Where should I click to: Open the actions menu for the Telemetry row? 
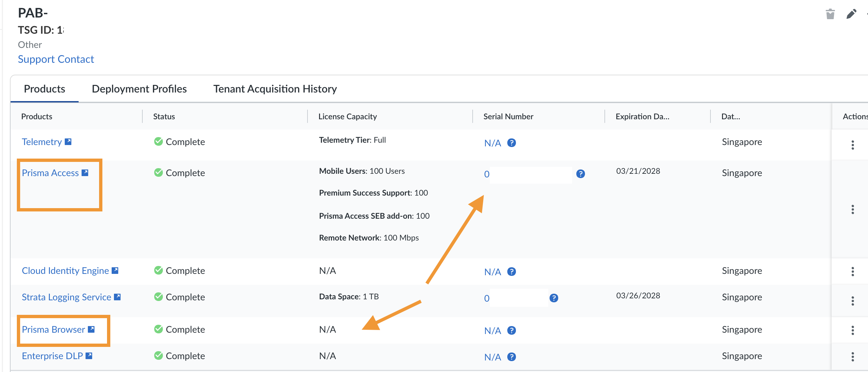pos(852,145)
